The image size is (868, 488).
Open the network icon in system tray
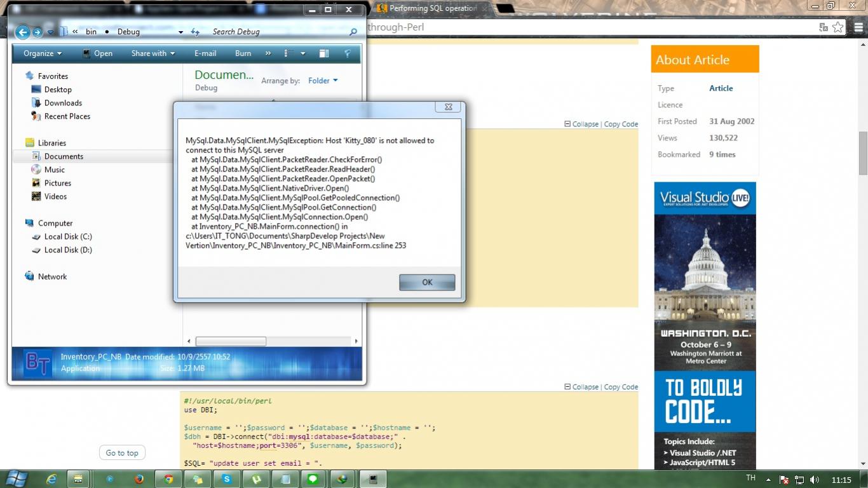tap(799, 480)
